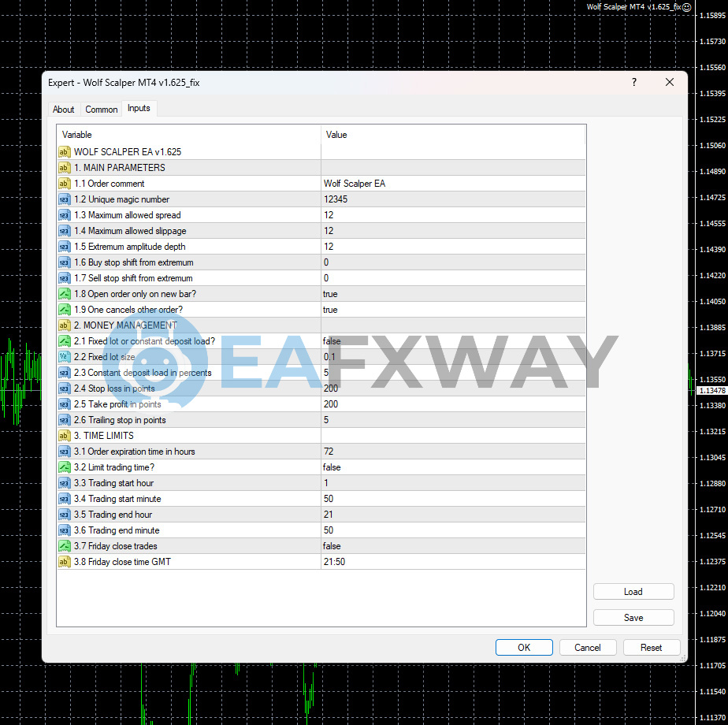
Task: Click the Cancel button
Action: 587,648
